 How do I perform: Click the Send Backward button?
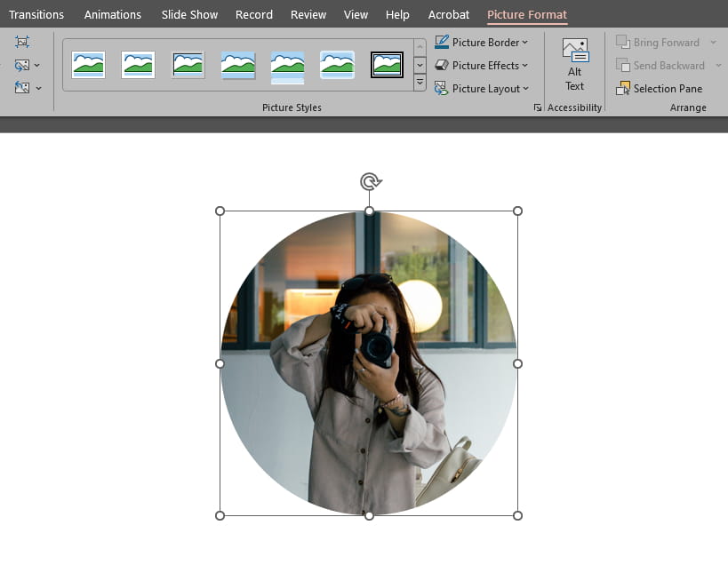click(660, 66)
